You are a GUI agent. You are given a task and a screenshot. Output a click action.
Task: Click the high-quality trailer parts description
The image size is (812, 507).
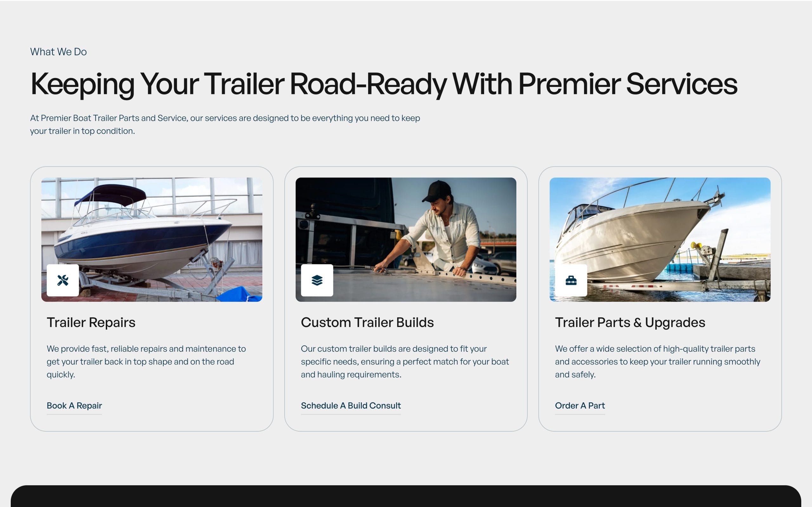[x=657, y=362]
